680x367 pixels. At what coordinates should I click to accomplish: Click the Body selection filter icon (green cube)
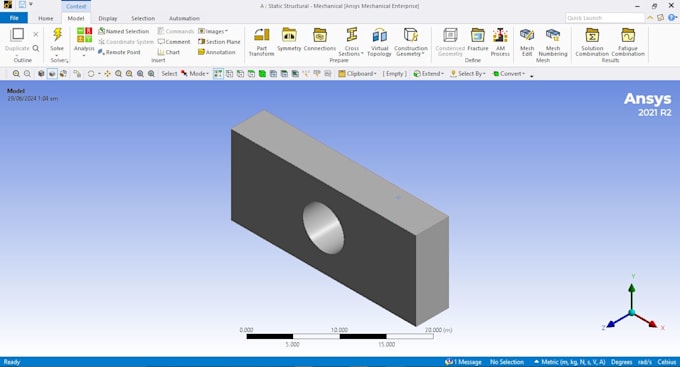pyautogui.click(x=262, y=74)
